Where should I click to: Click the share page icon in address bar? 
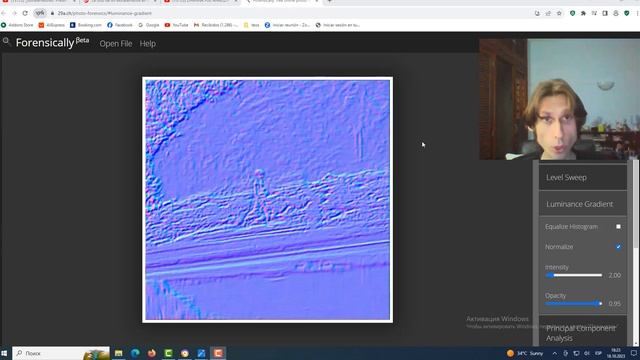[x=548, y=13]
